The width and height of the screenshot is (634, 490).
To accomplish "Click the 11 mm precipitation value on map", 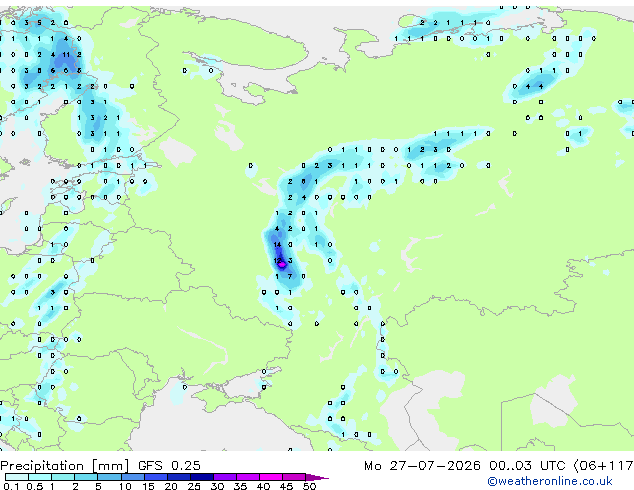I will coord(66,54).
